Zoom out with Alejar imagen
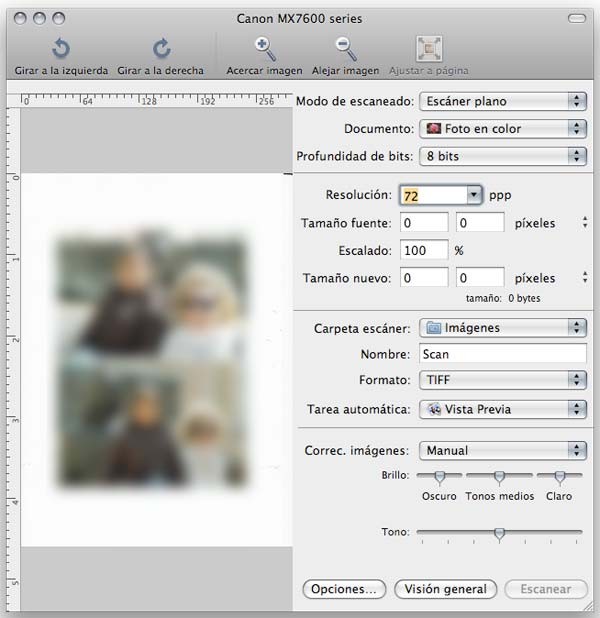 pyautogui.click(x=345, y=57)
